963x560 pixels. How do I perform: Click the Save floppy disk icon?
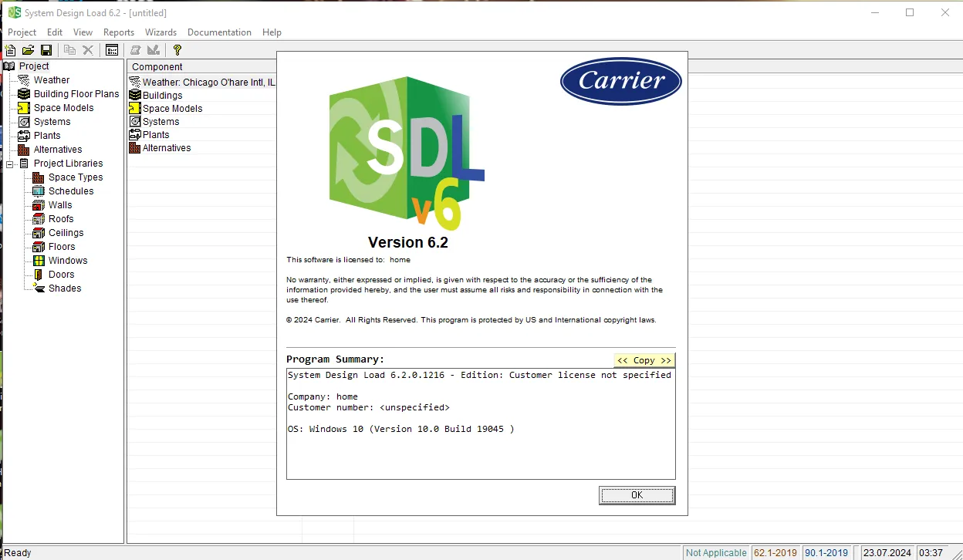(x=46, y=50)
